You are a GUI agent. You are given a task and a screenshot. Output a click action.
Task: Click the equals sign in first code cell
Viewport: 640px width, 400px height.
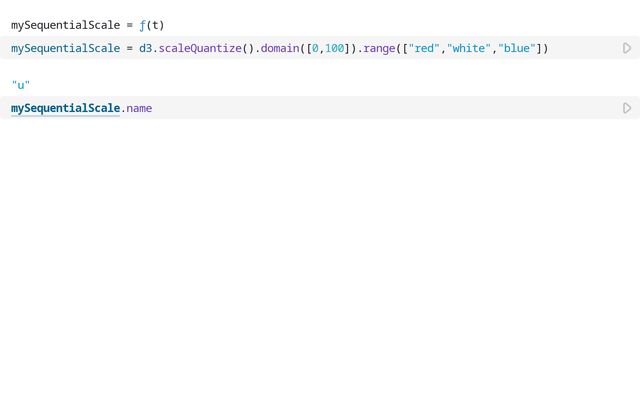(x=129, y=48)
